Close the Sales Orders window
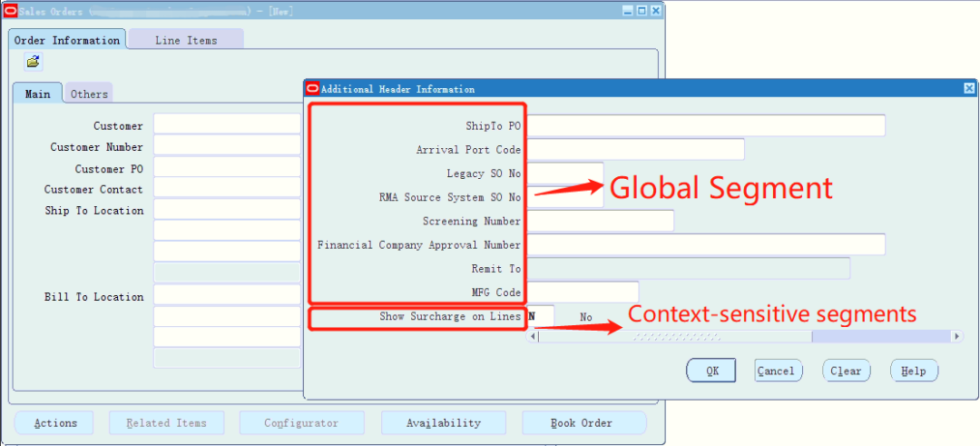 (x=656, y=11)
